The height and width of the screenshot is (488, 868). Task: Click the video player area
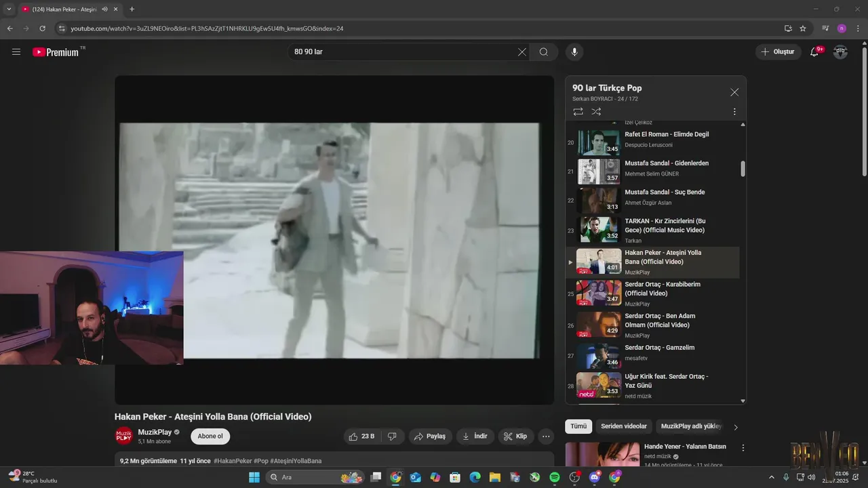pos(334,240)
